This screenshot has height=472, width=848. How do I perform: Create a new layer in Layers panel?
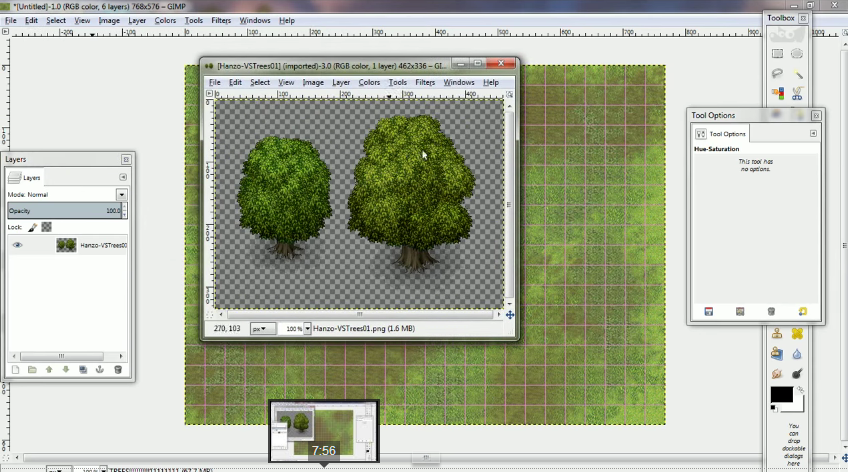[15, 370]
